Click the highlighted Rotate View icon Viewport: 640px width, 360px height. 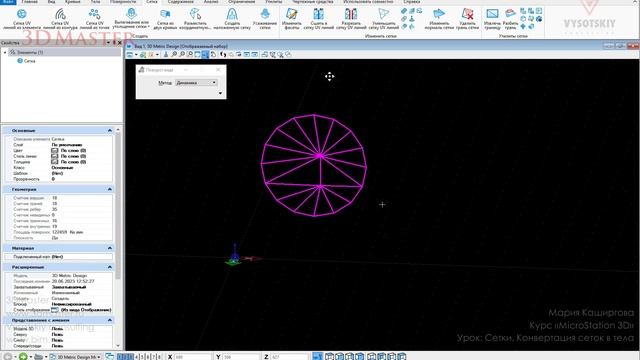click(205, 54)
